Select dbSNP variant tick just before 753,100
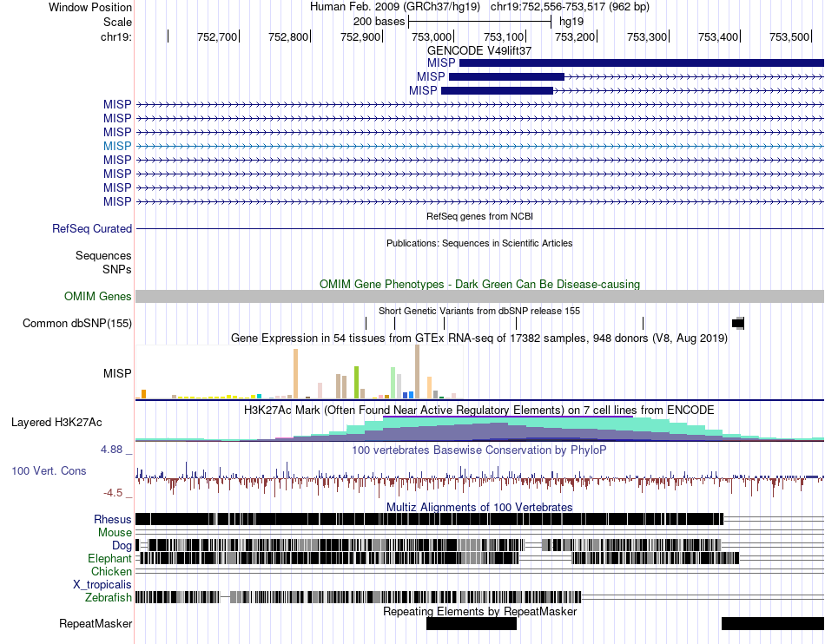 pos(516,324)
